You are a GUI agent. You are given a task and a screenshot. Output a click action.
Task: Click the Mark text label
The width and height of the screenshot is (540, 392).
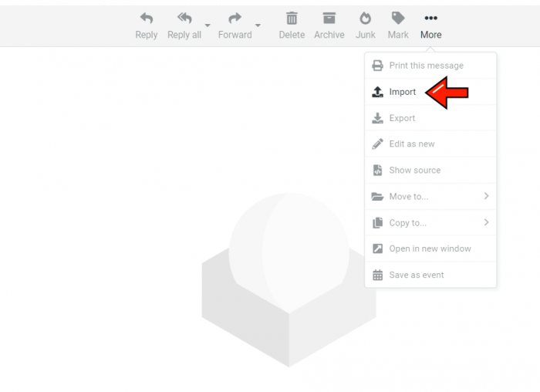pyautogui.click(x=398, y=35)
